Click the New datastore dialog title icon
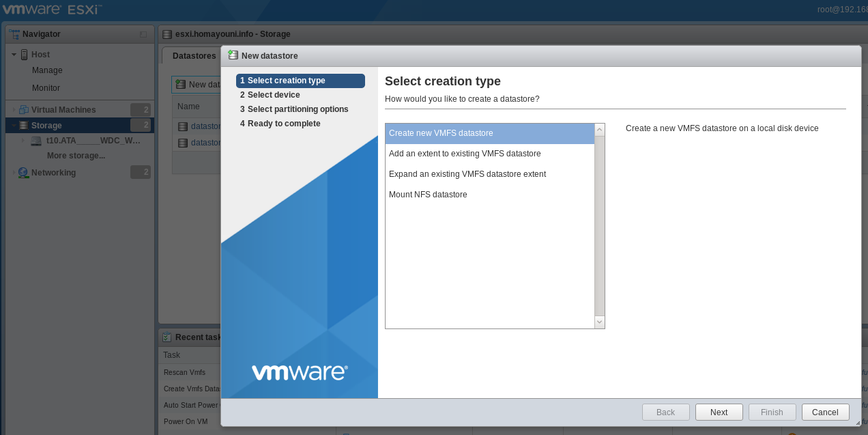 (233, 55)
